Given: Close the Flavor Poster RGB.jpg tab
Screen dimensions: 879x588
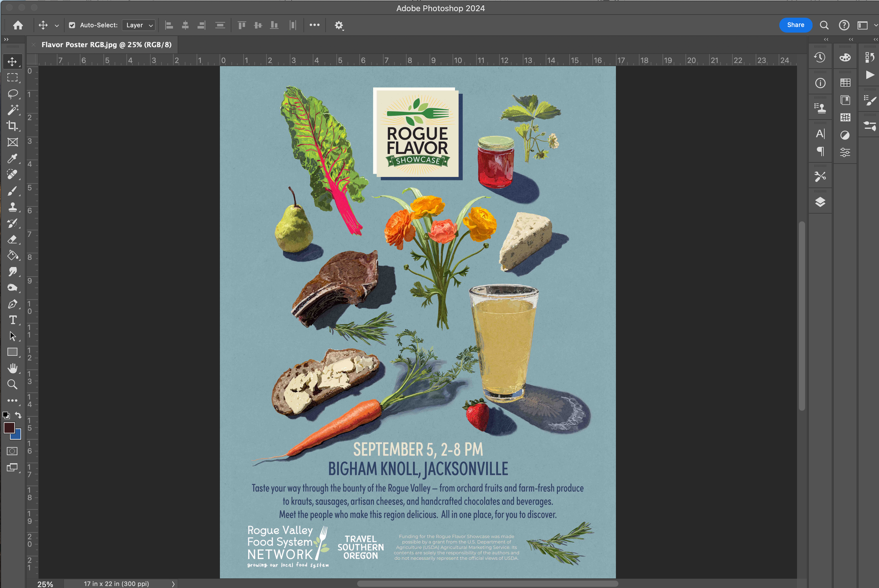Looking at the screenshot, I should coord(33,45).
